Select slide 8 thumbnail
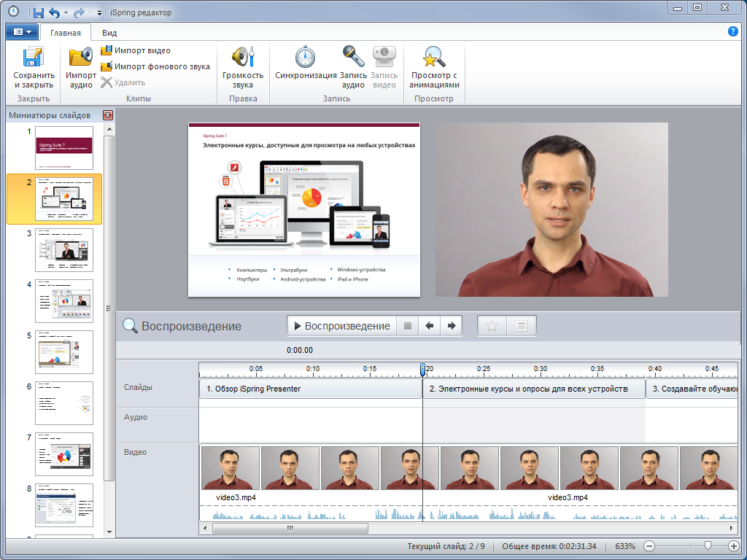 point(64,505)
